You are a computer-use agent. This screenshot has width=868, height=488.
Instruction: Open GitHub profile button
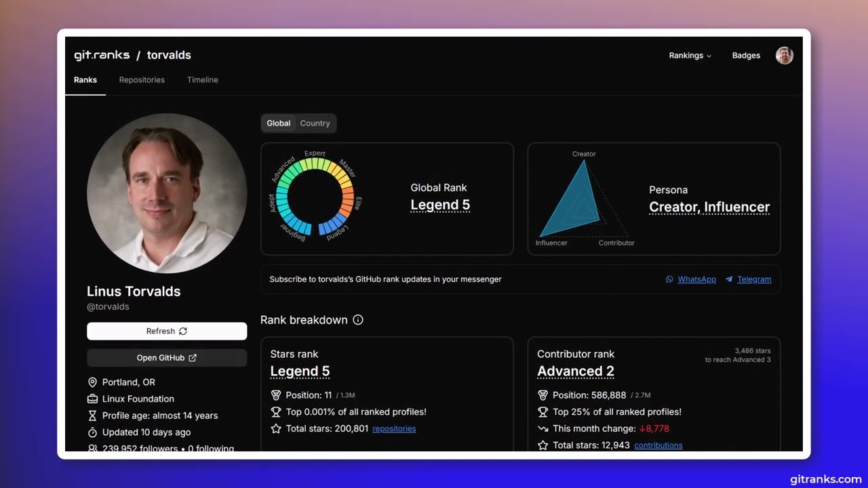(x=167, y=358)
